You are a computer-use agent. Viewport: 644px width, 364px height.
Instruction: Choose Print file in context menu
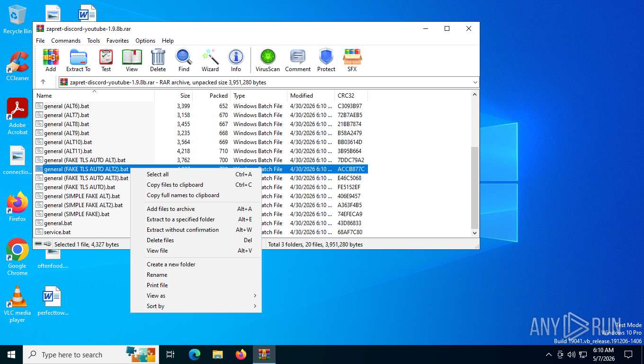click(196, 285)
